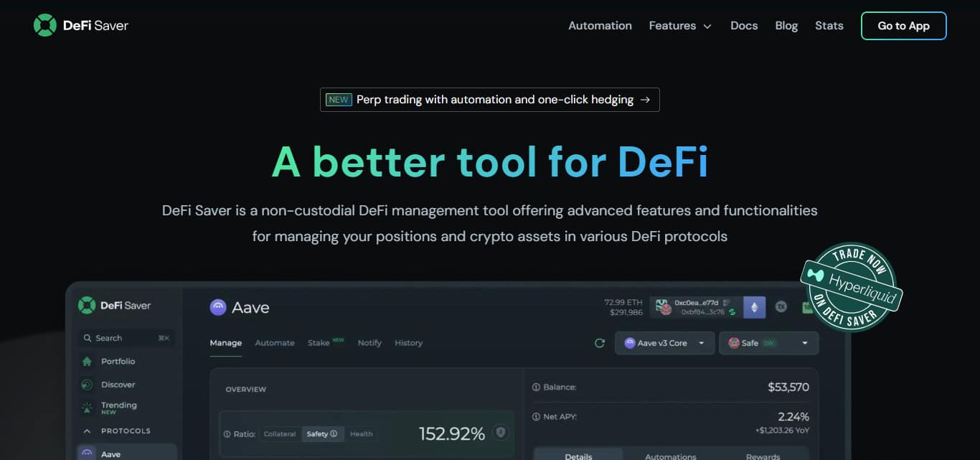Click the Hyperliquid Trade Now badge
Image resolution: width=980 pixels, height=460 pixels.
coord(852,288)
